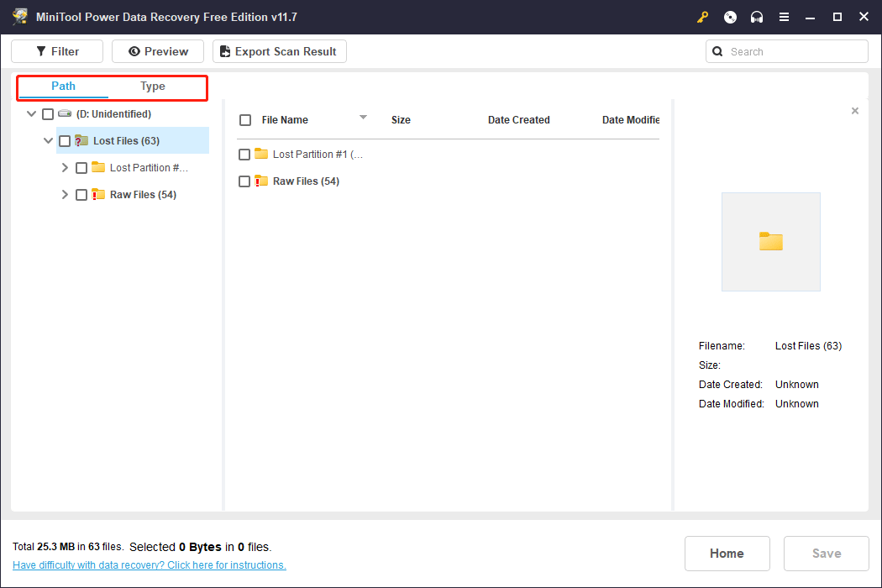Toggle the select-all checkbox beside File Name

coord(245,120)
